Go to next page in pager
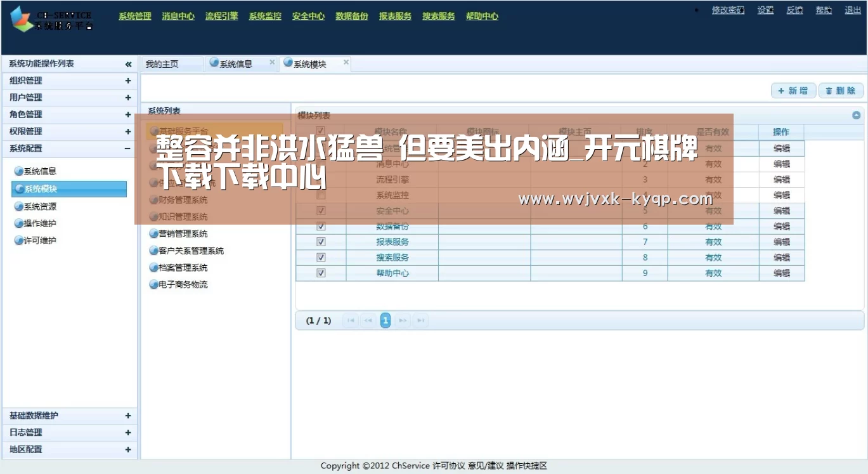Viewport: 868px width, 474px height. [x=403, y=321]
